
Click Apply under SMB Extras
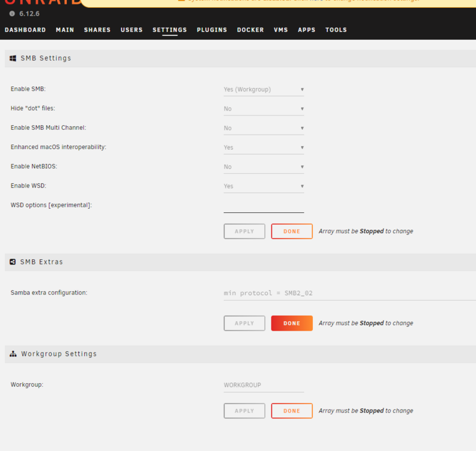coord(244,324)
